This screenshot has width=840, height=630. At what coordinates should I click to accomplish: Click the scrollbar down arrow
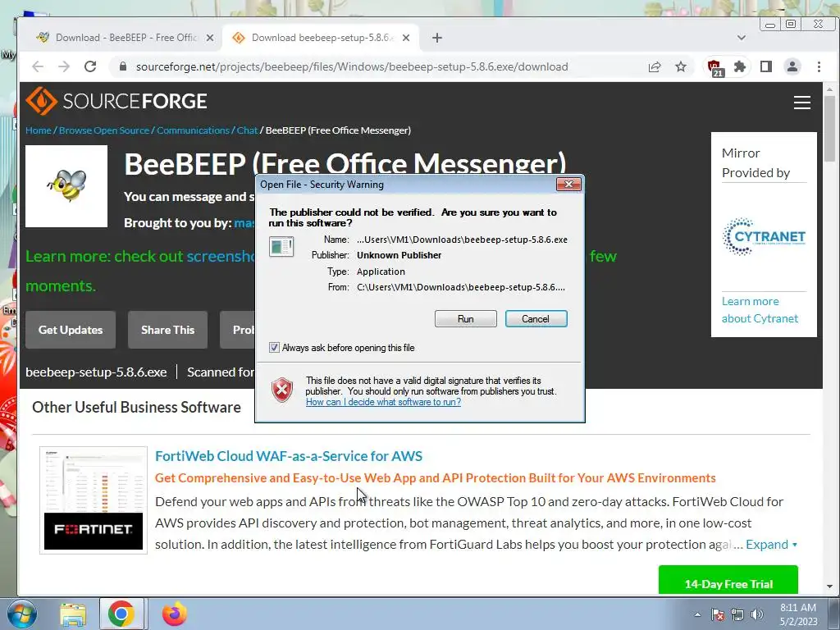[829, 587]
